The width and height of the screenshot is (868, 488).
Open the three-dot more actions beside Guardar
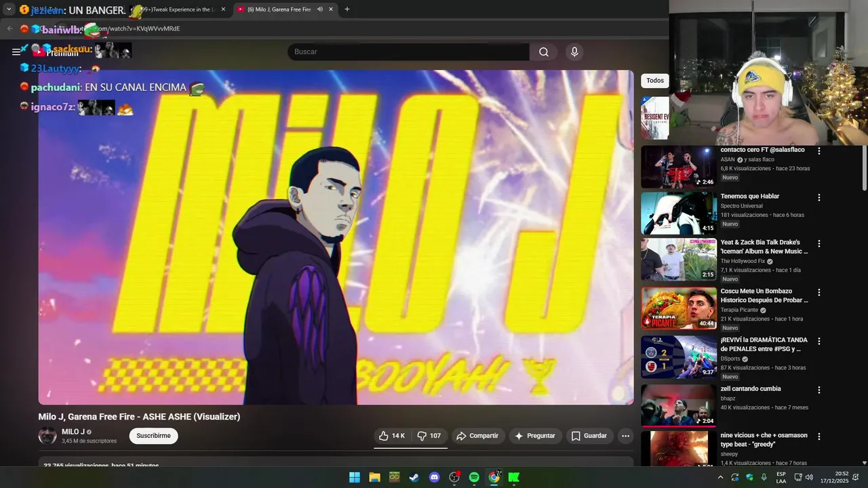(x=625, y=436)
